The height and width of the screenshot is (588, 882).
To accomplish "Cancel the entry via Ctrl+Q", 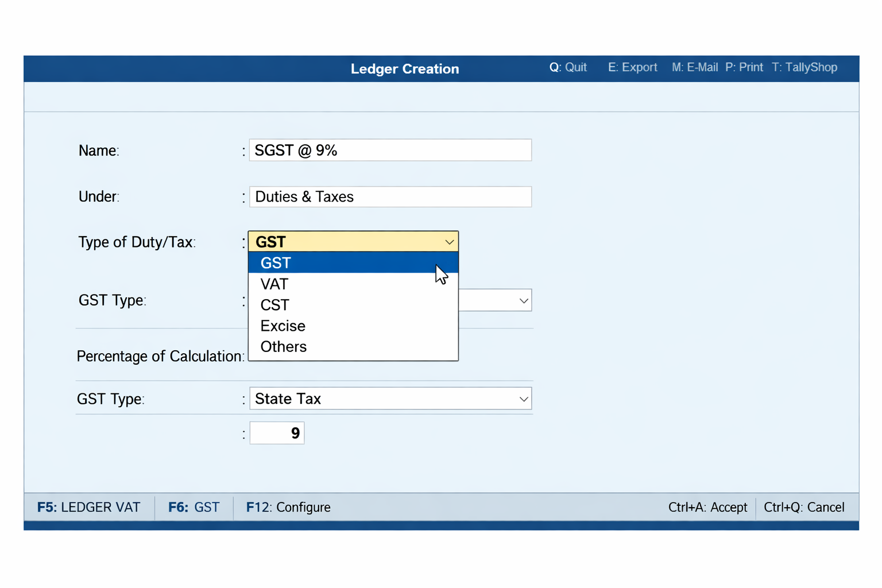I will pos(803,507).
